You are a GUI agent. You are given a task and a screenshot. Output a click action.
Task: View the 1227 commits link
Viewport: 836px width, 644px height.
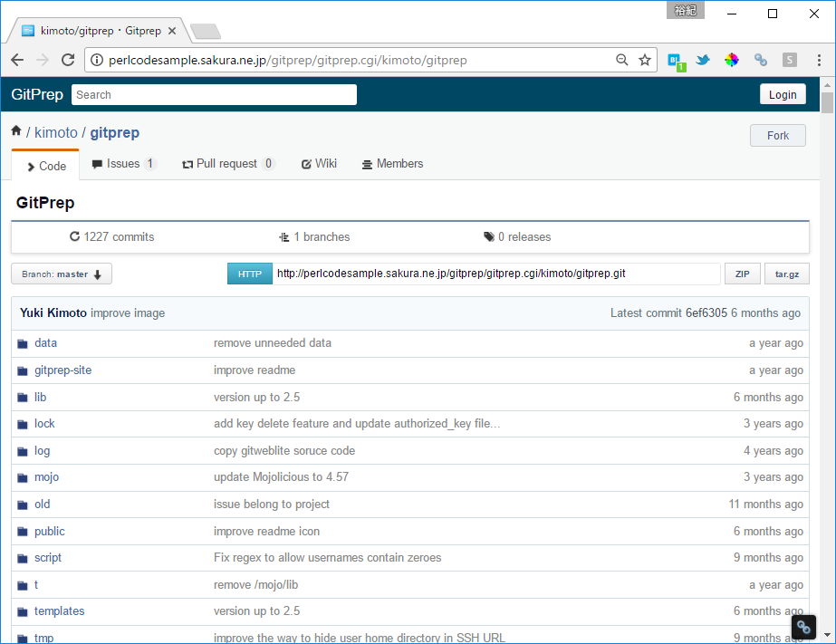click(x=112, y=237)
